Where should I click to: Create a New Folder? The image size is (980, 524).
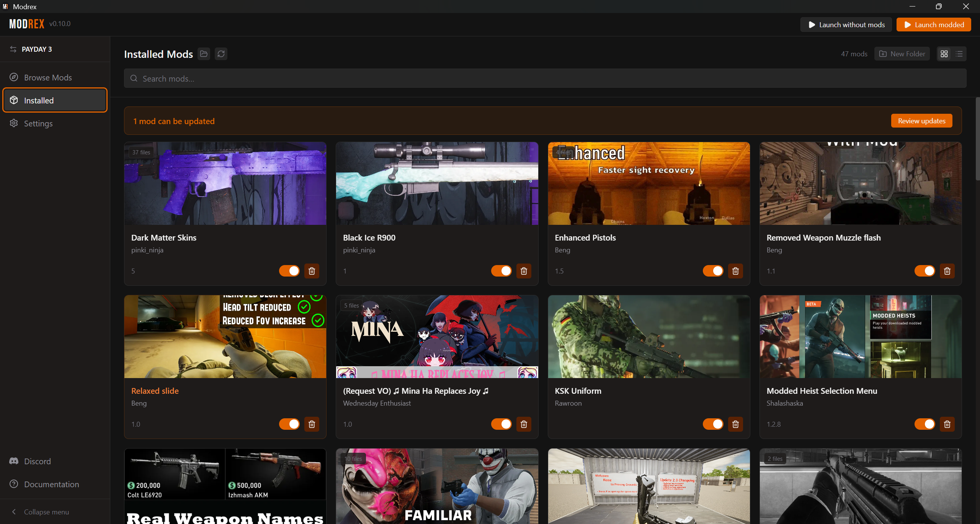click(x=902, y=54)
